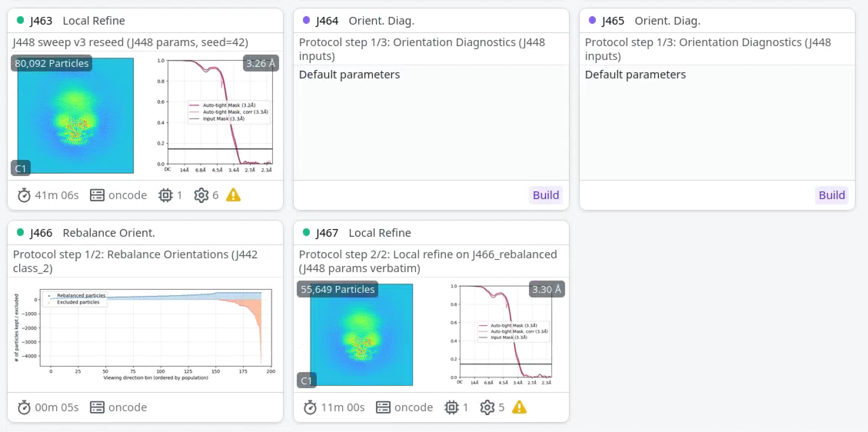Click the oncode server icon in J466
This screenshot has height=432, width=868.
point(97,407)
